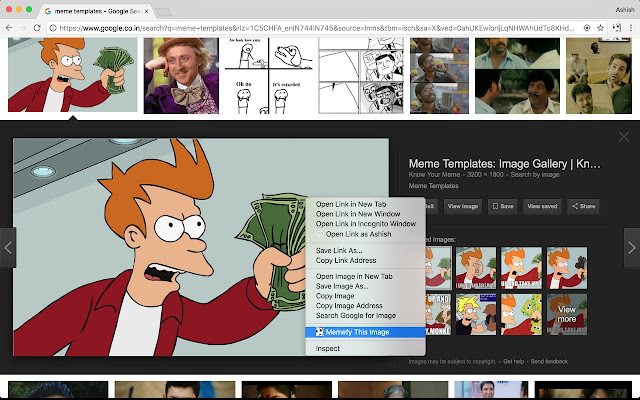Go to next image with right chevron
Screen dimensions: 640x400
631,247
